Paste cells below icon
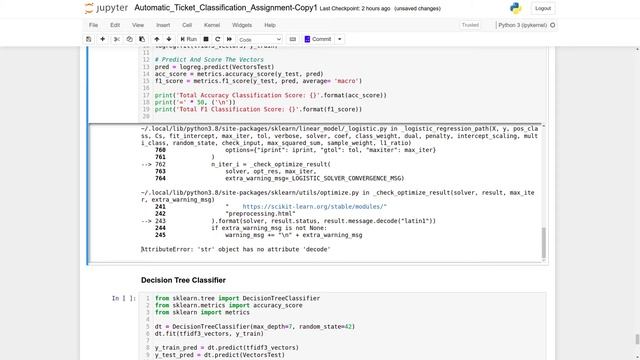This screenshot has width=640, height=360. pyautogui.click(x=142, y=39)
